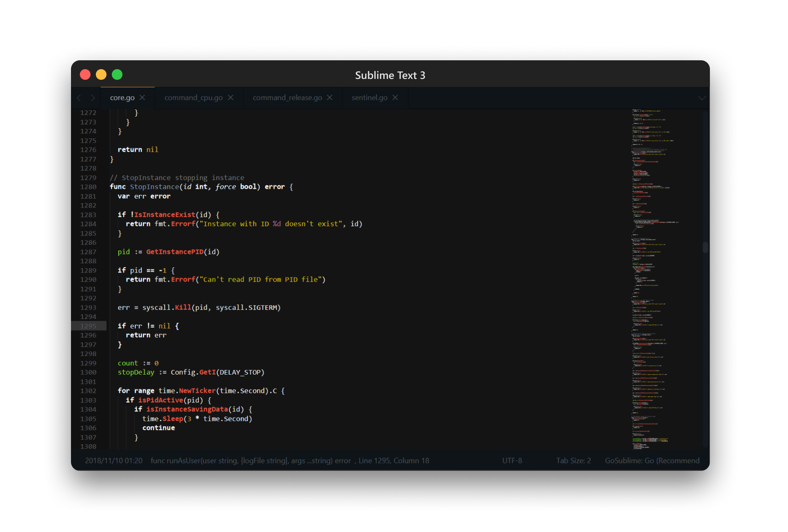The width and height of the screenshot is (788, 532).
Task: Click syscall.SIGTERM in the Kill call
Action: coord(246,307)
